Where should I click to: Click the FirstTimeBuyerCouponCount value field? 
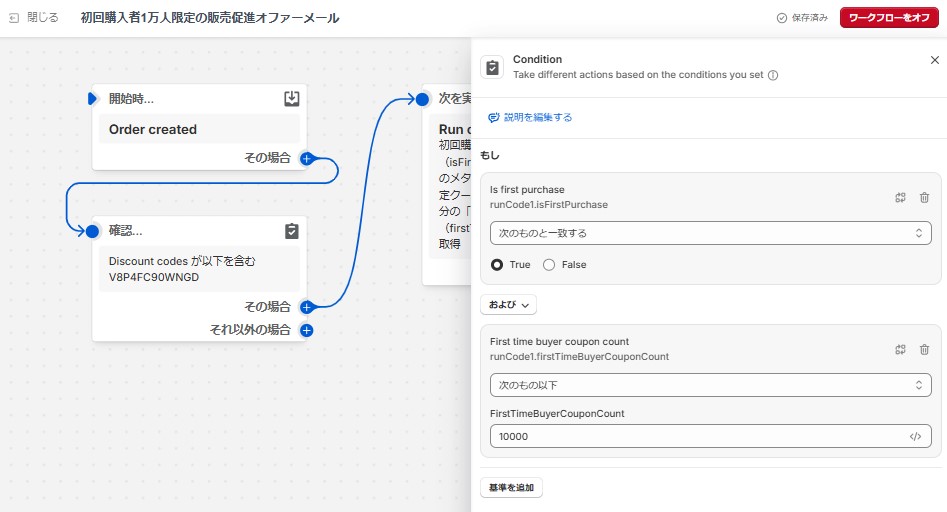coord(710,436)
